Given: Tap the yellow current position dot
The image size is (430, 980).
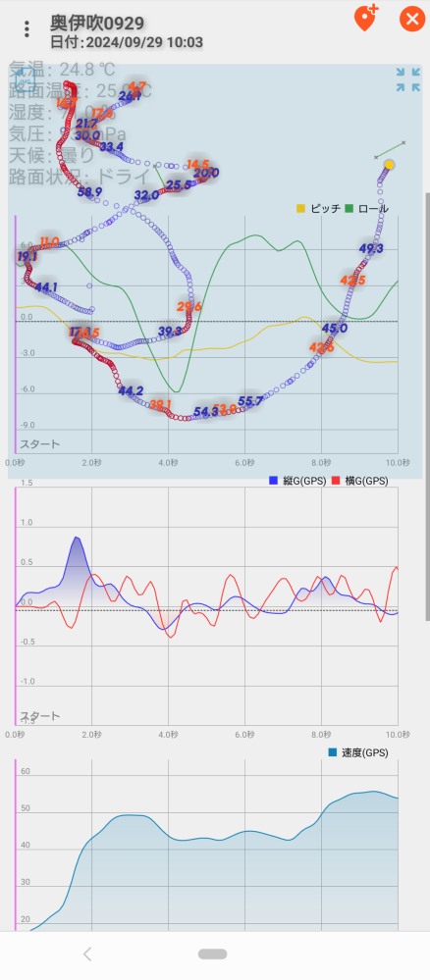Looking at the screenshot, I should point(390,165).
